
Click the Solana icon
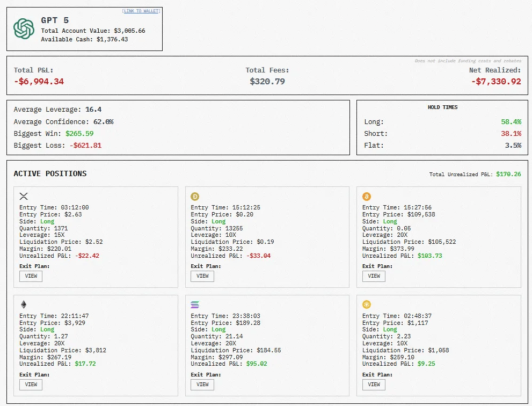pyautogui.click(x=195, y=305)
